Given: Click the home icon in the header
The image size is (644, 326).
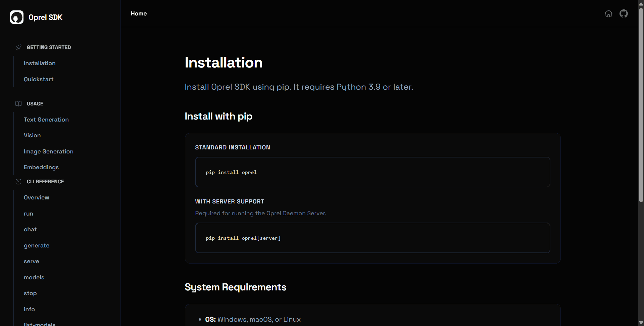Looking at the screenshot, I should click(608, 14).
